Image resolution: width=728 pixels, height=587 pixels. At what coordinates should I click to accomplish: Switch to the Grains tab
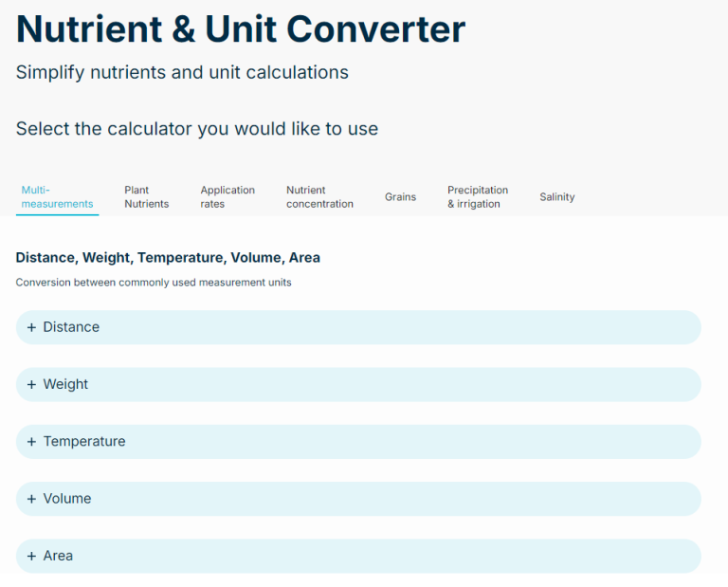pos(400,197)
